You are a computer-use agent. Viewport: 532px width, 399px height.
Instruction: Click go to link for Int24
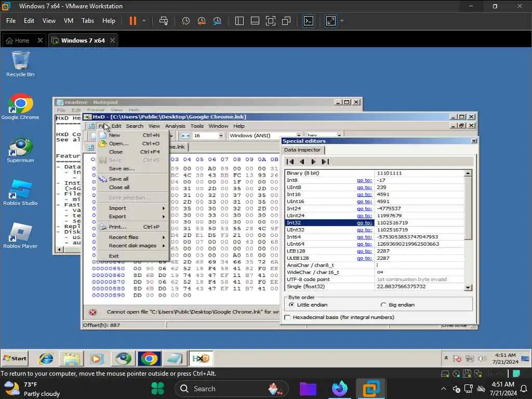point(364,209)
